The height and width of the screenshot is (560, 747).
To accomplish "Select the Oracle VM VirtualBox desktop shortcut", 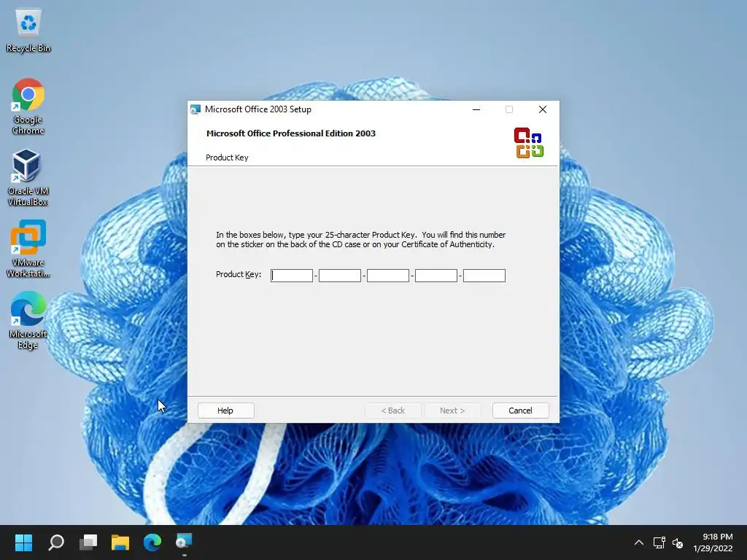I will [x=28, y=178].
